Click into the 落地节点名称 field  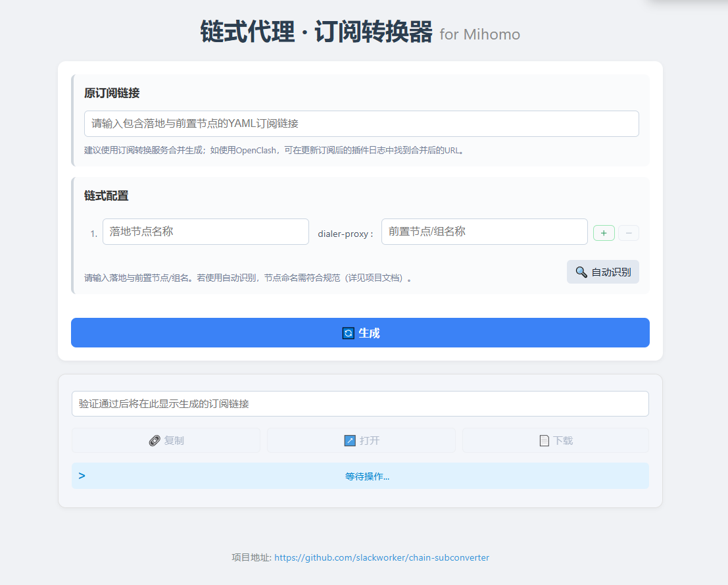(205, 232)
